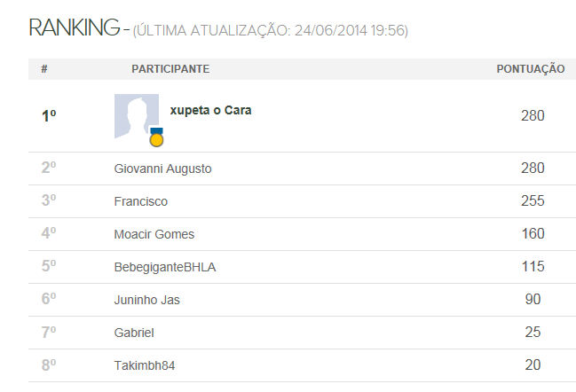This screenshot has width=576, height=392.
Task: Click the avatar of xupeta o Cara
Action: [x=137, y=116]
